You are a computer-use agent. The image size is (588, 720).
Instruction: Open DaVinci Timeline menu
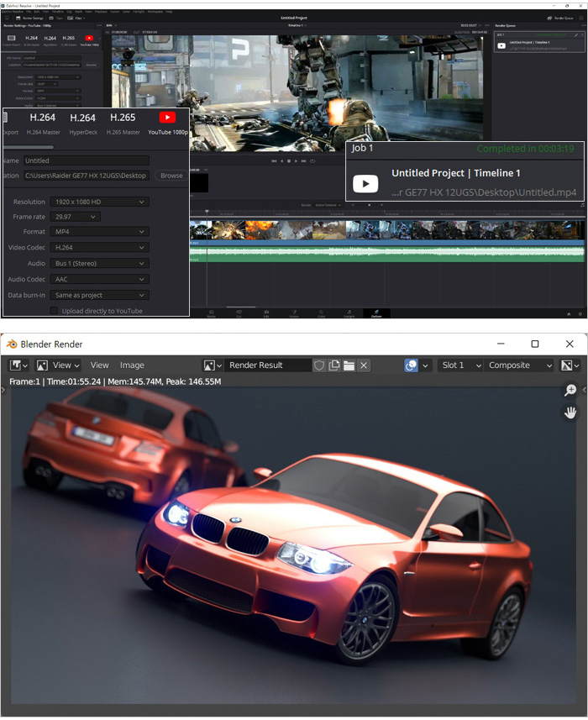click(57, 12)
